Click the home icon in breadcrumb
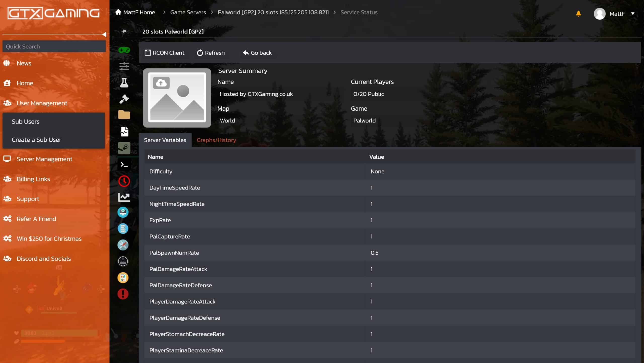 click(118, 12)
